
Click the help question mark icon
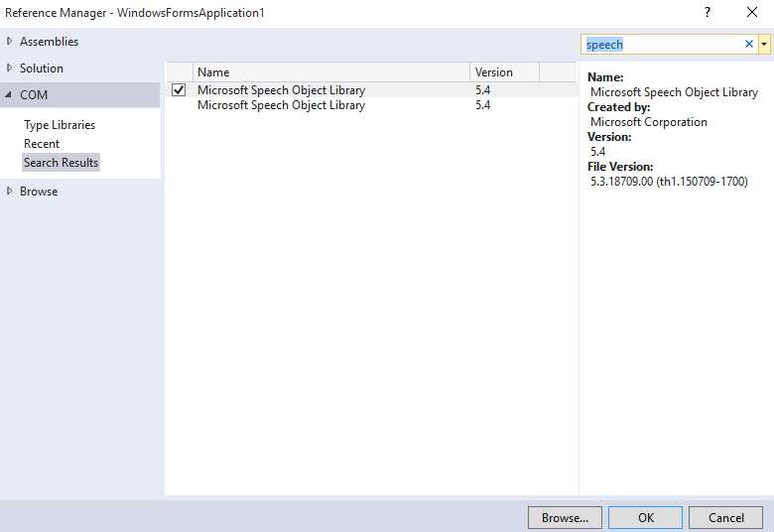(x=708, y=12)
